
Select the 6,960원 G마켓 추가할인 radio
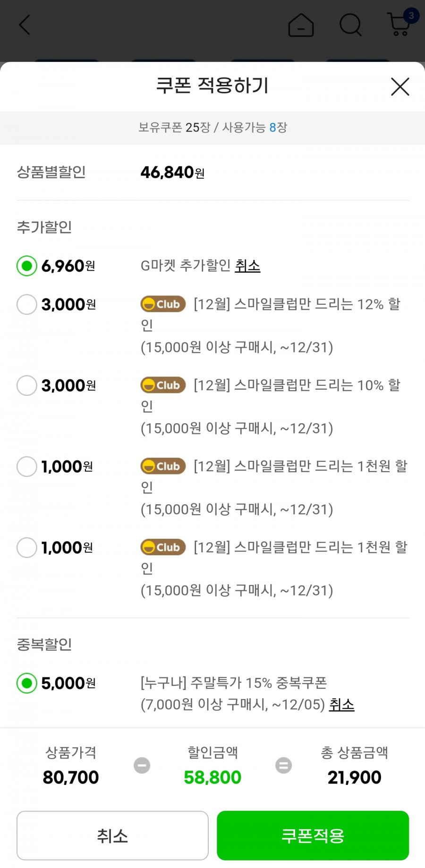pos(27,266)
